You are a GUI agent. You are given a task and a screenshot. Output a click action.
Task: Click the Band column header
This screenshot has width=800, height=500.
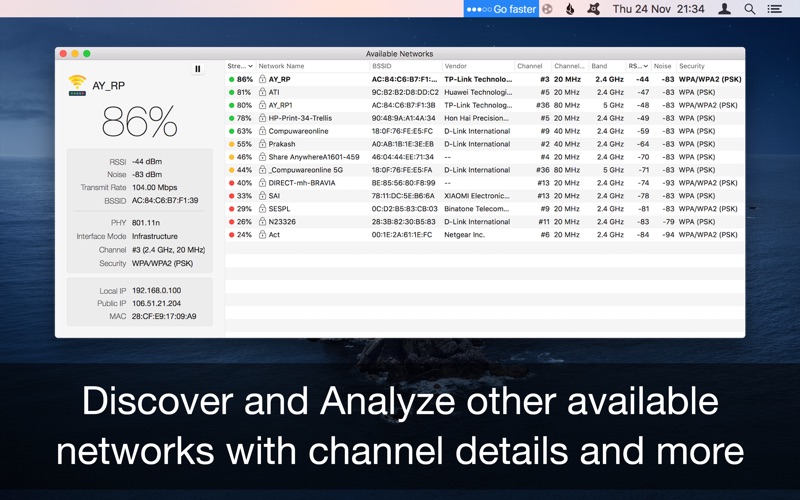607,66
